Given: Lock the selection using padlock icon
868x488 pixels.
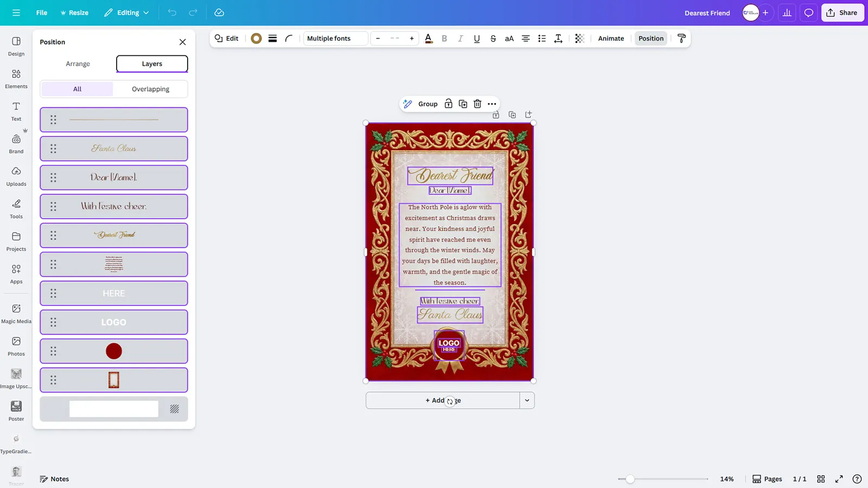Looking at the screenshot, I should [448, 104].
